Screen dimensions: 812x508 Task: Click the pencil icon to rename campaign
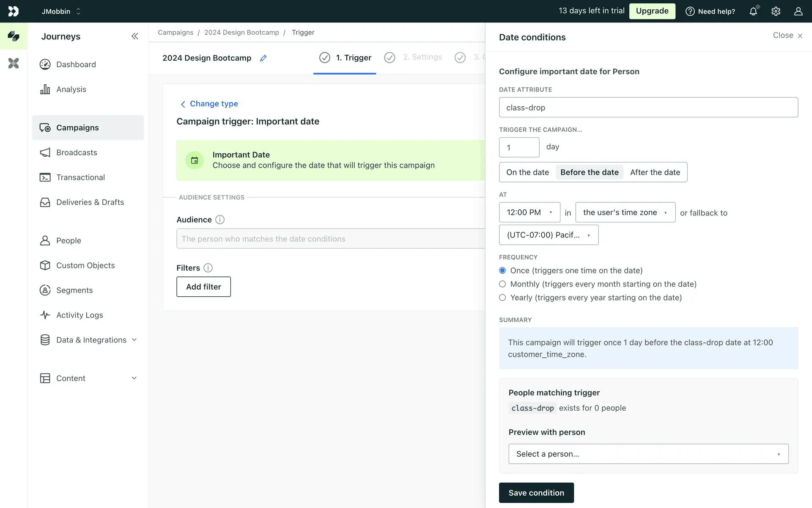coord(263,58)
